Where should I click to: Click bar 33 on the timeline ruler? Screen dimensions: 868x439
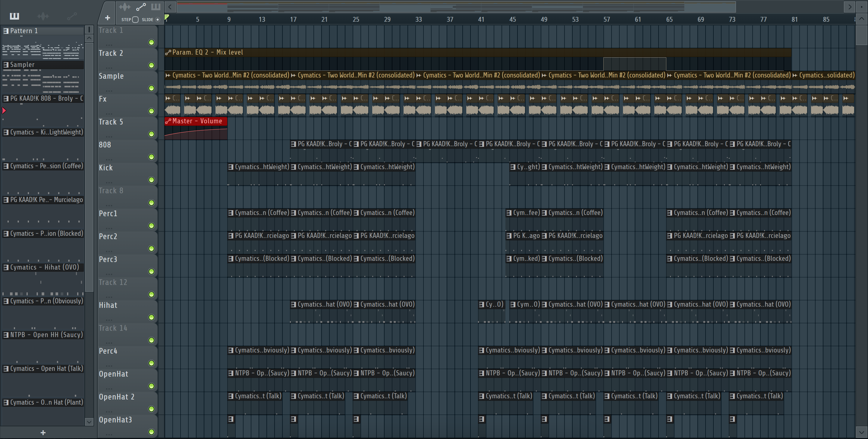419,20
